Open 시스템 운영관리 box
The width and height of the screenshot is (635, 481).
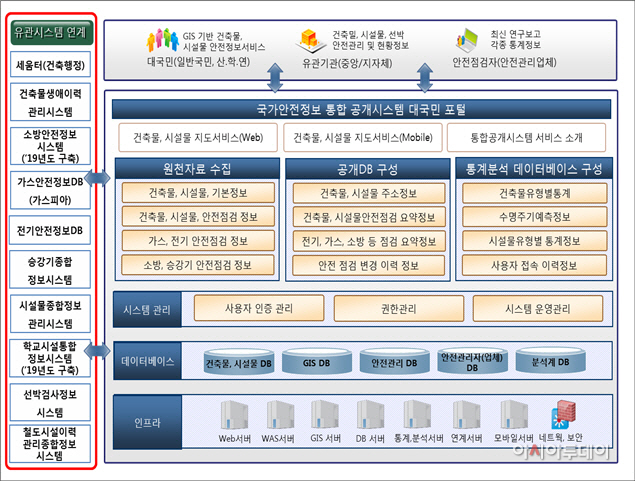538,309
